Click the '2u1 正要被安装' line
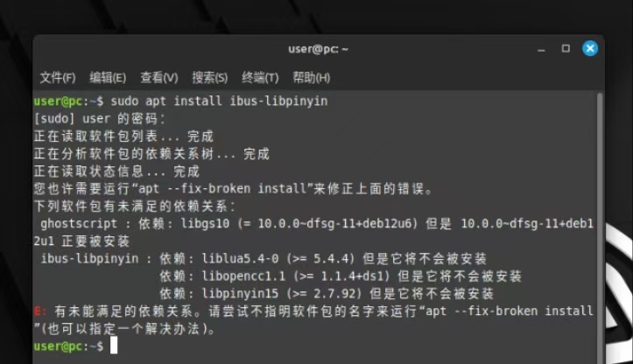 (x=81, y=241)
